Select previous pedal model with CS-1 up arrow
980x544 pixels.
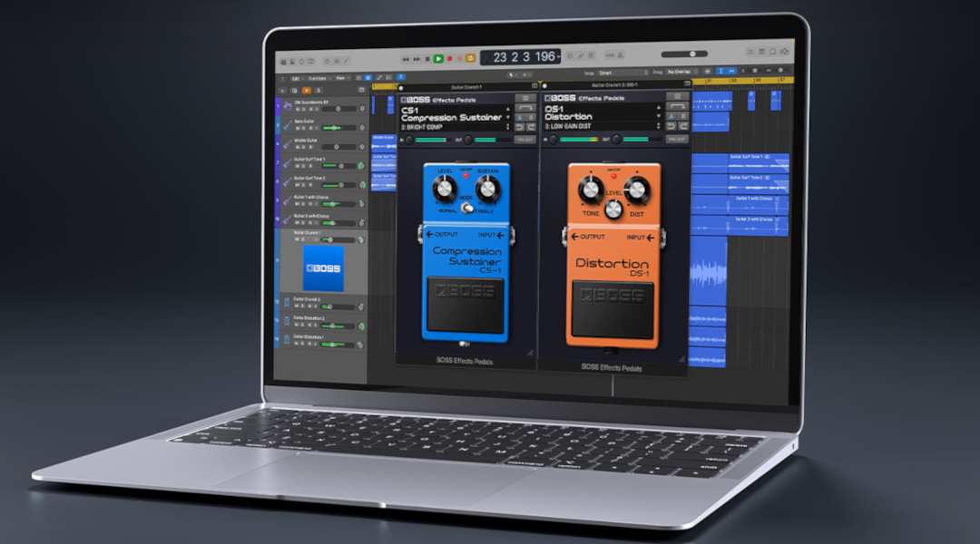click(x=507, y=110)
